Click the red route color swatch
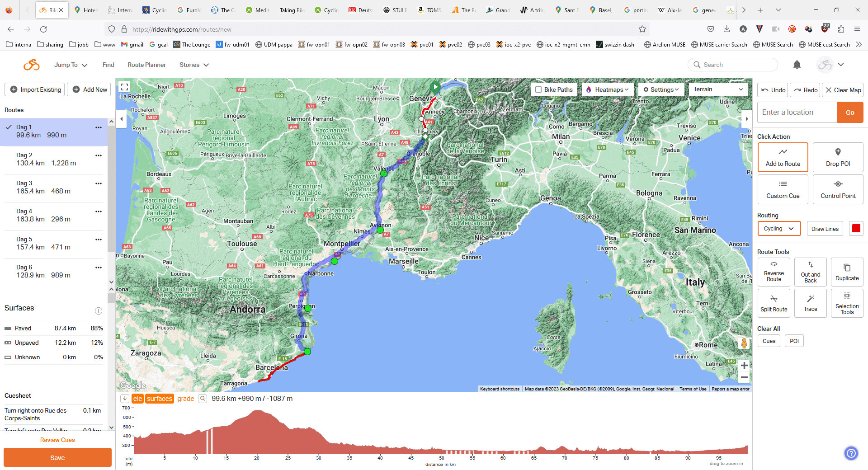 [856, 229]
